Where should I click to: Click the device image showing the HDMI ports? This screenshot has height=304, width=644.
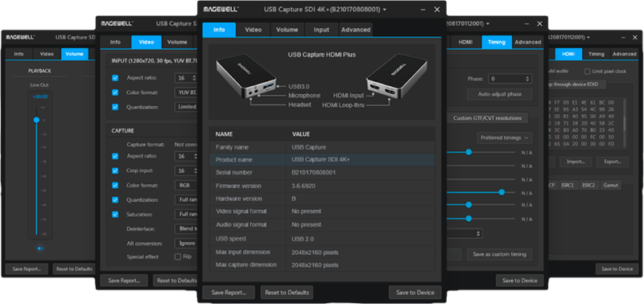click(397, 76)
